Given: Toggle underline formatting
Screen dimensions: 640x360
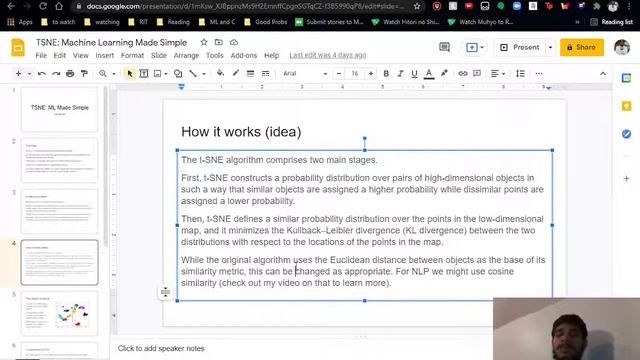Looking at the screenshot, I should 414,73.
